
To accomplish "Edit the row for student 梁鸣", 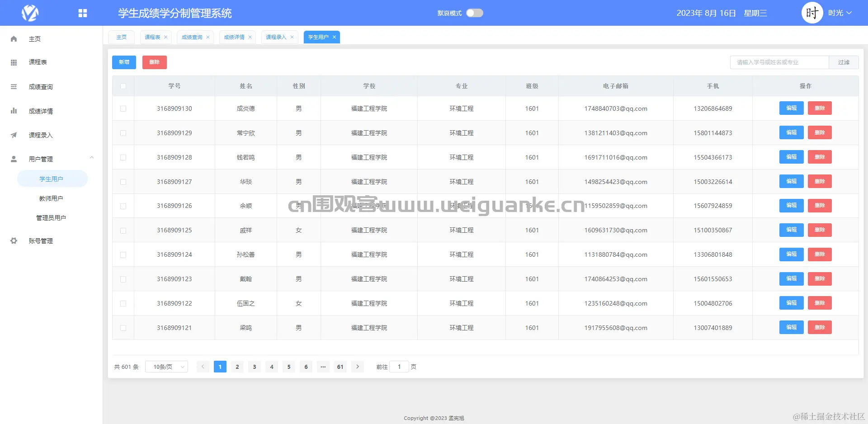I will [791, 328].
